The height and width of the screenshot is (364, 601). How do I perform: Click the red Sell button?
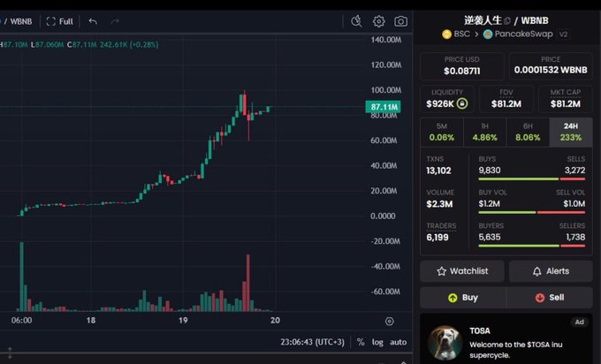[x=549, y=298]
